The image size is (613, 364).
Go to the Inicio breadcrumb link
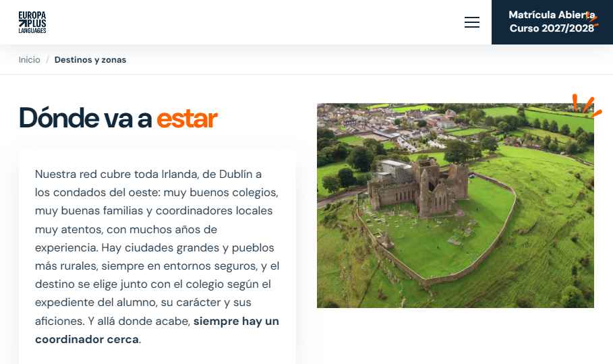click(x=29, y=60)
